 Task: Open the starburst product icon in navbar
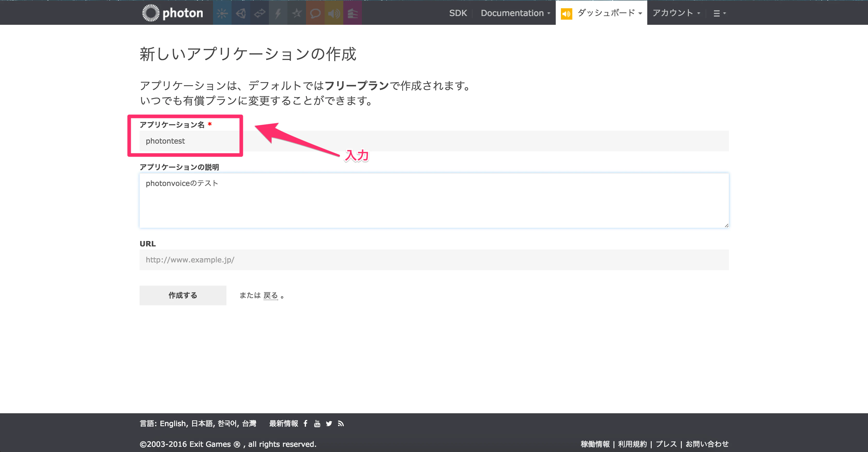point(222,13)
